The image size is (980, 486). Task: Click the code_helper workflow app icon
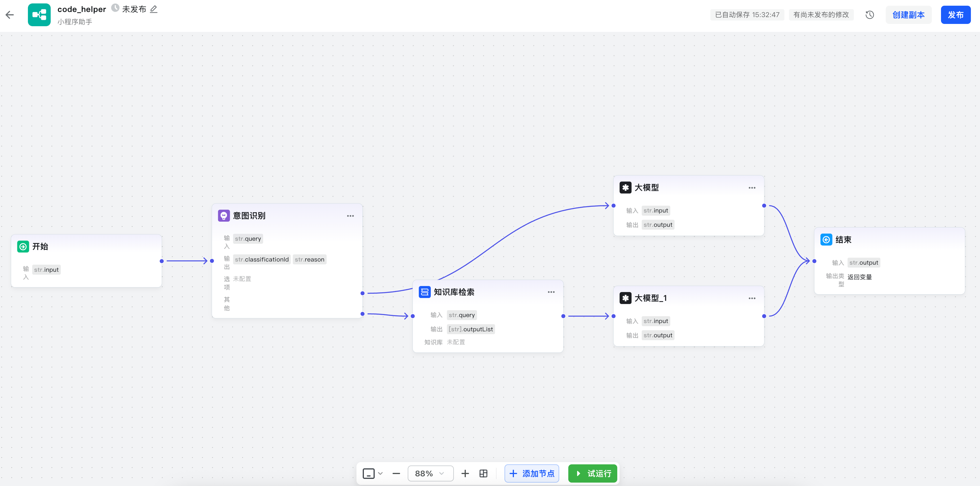(x=39, y=15)
